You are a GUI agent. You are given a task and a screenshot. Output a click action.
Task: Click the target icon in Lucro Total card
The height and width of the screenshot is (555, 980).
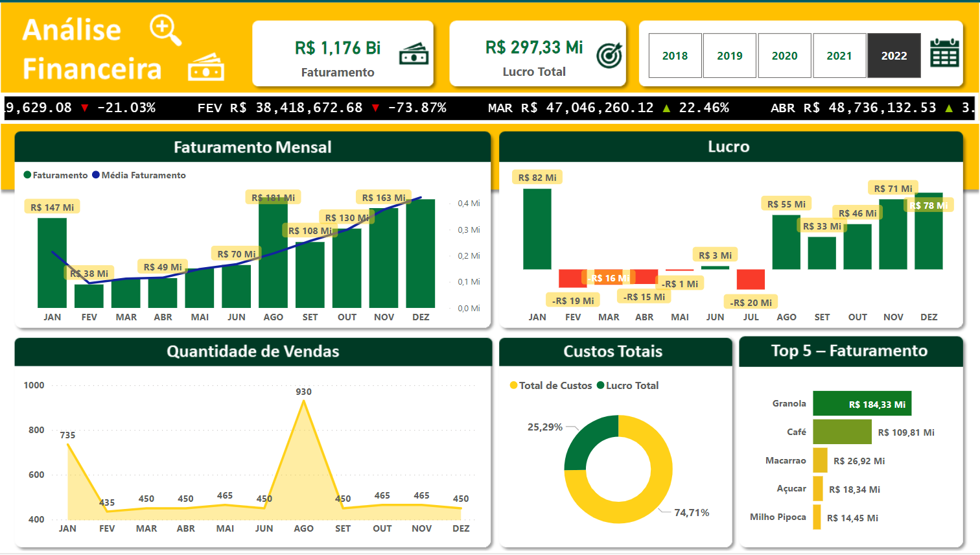(x=609, y=55)
